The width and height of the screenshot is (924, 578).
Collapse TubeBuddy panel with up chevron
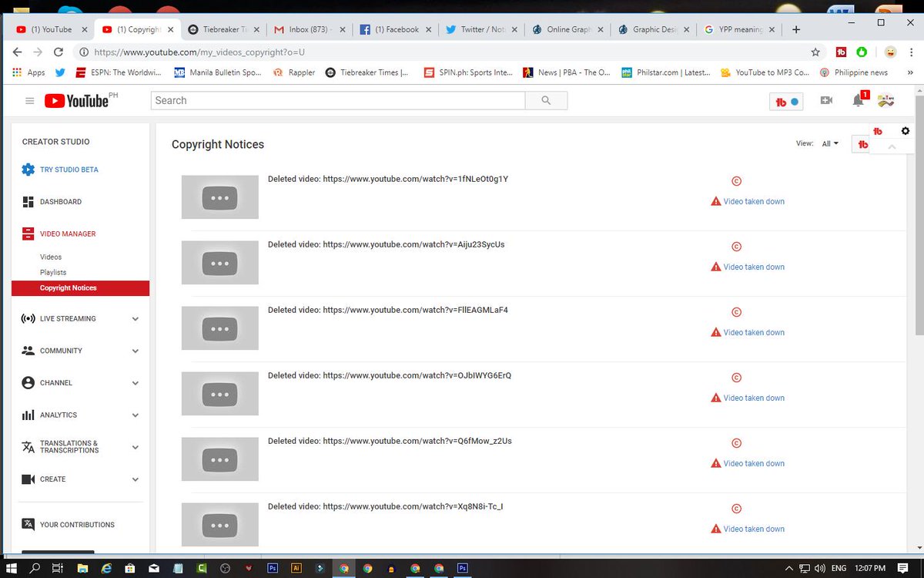891,146
